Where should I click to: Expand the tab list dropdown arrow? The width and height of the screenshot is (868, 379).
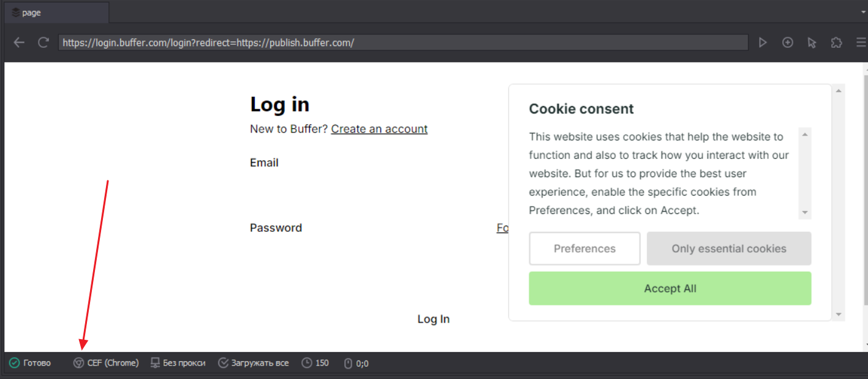point(863,12)
